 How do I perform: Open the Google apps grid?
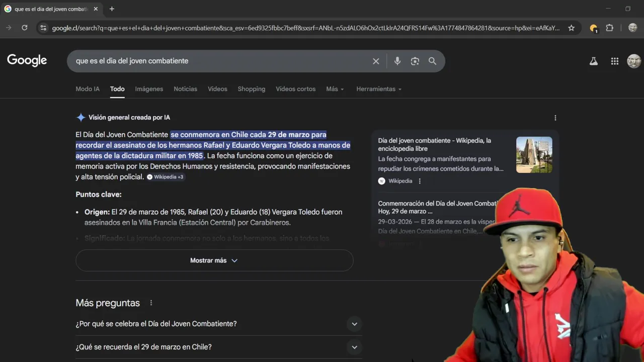[614, 61]
